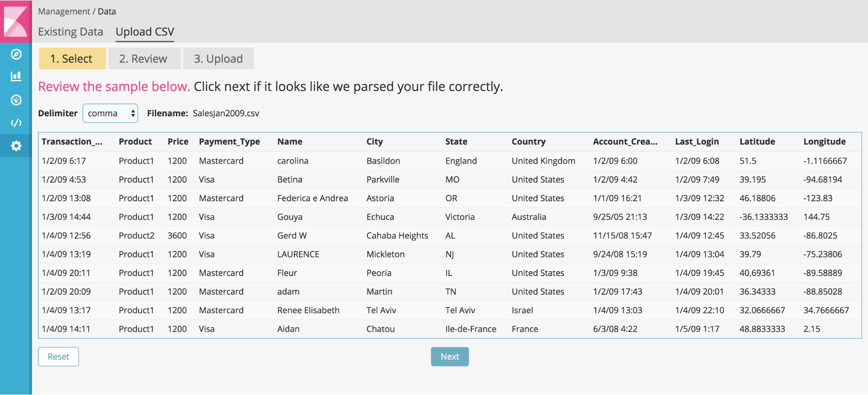Go to step 1. Select
The image size is (868, 395).
pyautogui.click(x=72, y=59)
